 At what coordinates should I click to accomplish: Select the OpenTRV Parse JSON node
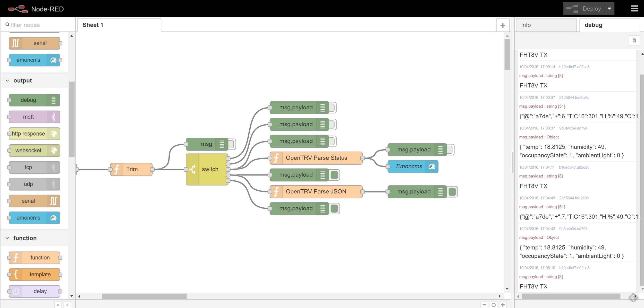click(x=316, y=192)
